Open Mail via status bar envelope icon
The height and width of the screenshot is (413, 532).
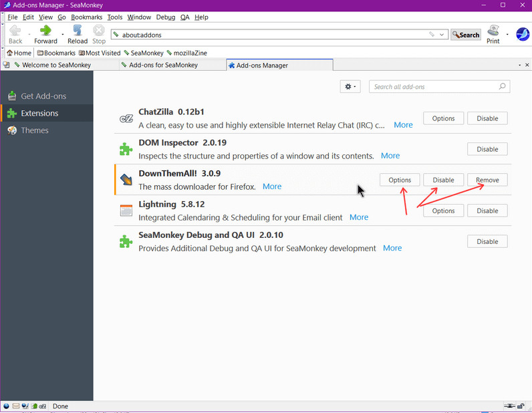tap(15, 406)
